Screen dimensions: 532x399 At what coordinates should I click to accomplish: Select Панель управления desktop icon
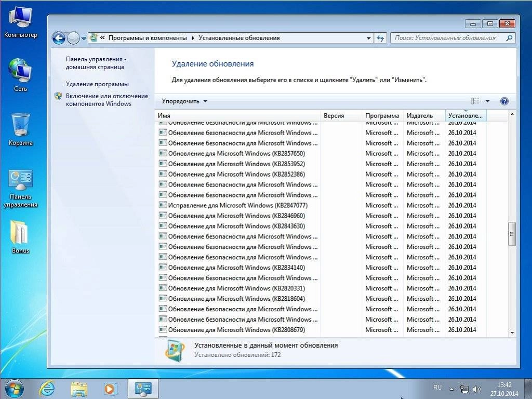[20, 189]
